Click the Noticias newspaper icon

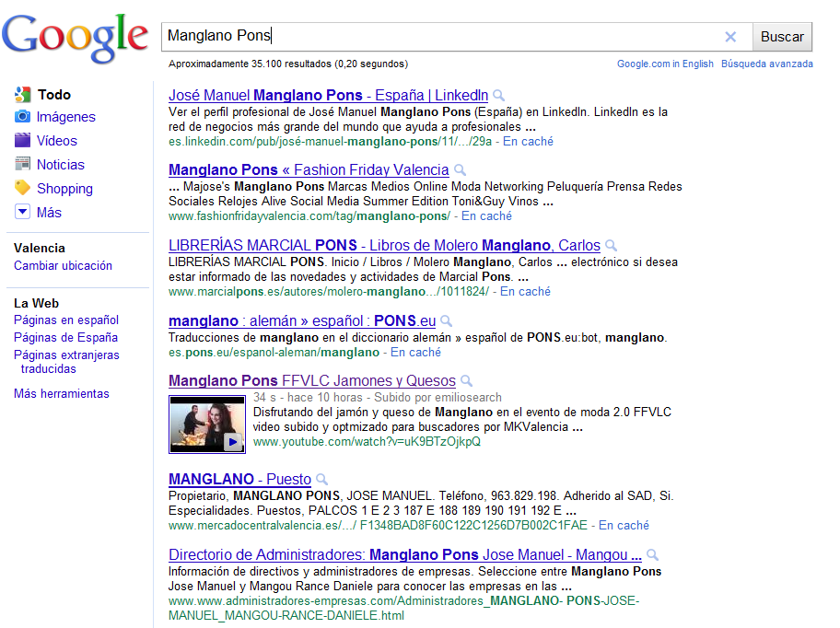tap(22, 164)
